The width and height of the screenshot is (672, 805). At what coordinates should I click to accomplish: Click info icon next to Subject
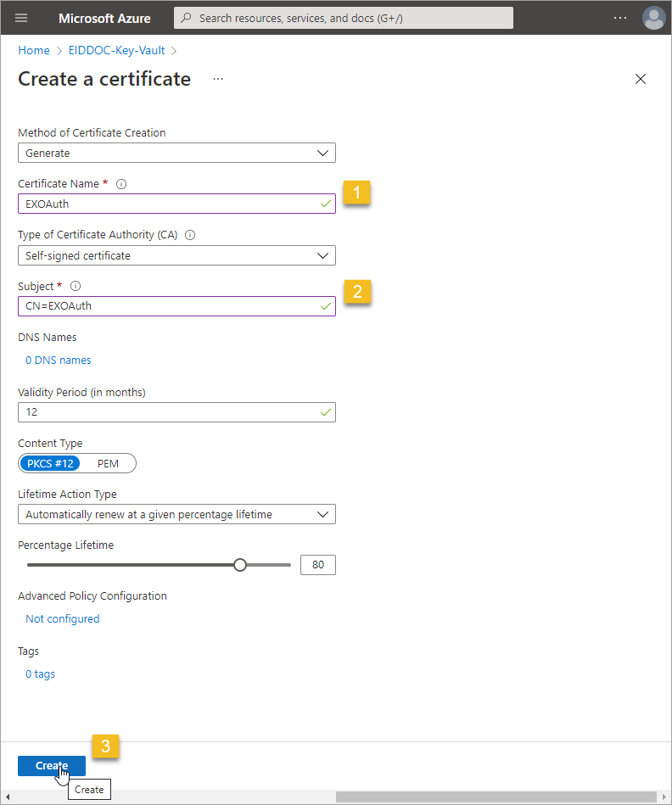76,287
